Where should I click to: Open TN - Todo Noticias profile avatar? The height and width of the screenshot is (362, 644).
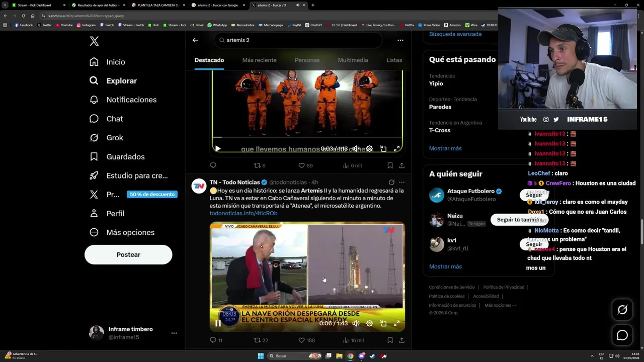(x=199, y=186)
